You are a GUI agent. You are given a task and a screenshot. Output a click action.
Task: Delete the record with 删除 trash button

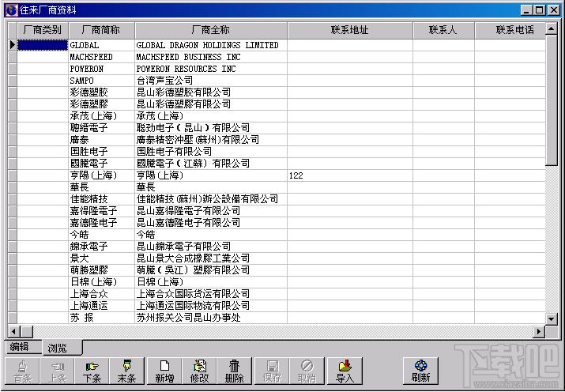tap(234, 371)
